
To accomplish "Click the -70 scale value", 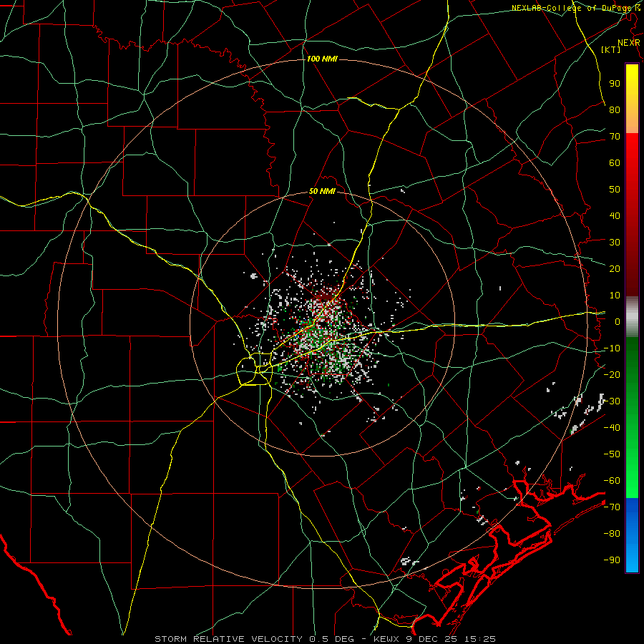I will tap(612, 507).
